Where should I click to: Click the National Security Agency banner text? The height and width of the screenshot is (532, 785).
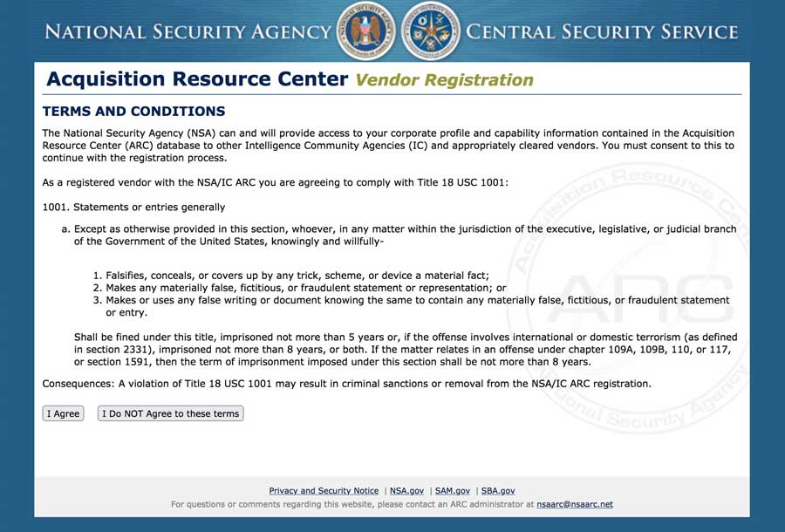pyautogui.click(x=188, y=32)
